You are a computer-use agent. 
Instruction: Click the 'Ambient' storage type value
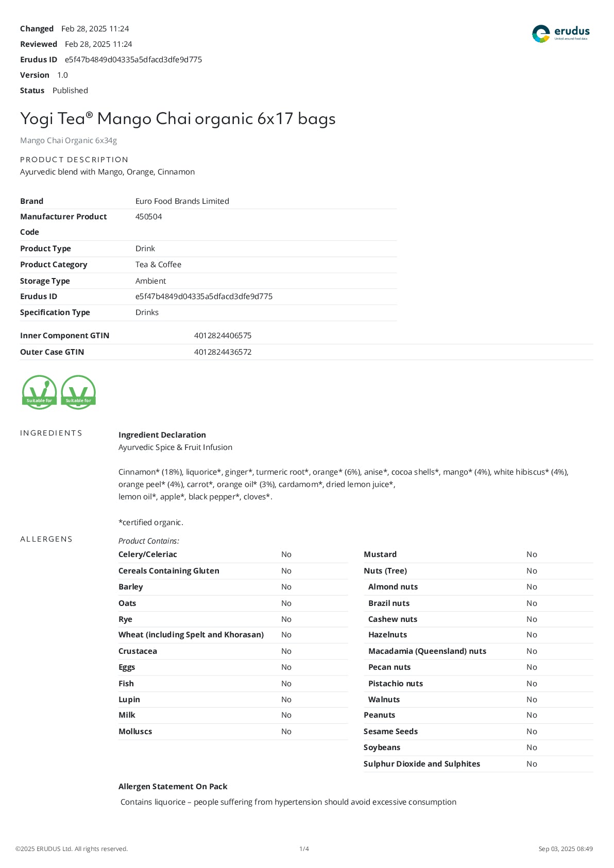(x=150, y=281)
